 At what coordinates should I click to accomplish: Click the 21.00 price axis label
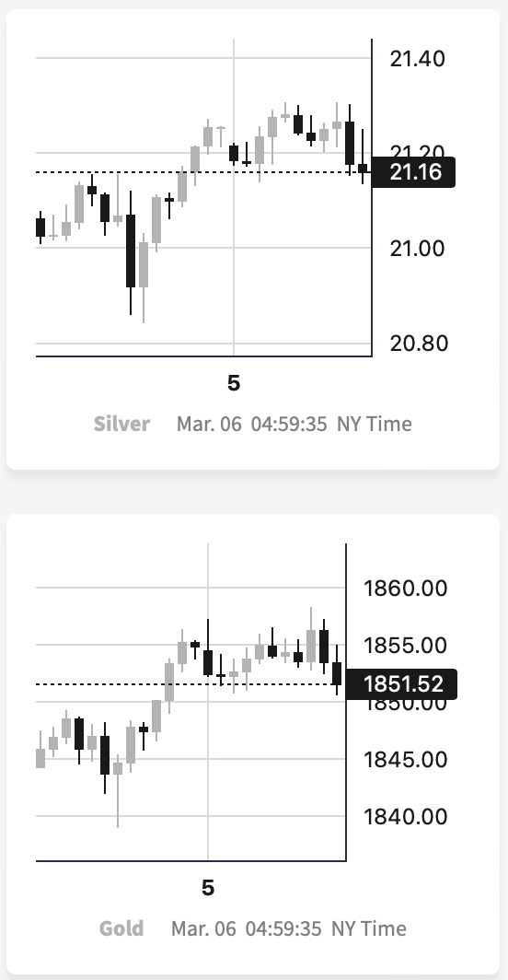click(418, 248)
